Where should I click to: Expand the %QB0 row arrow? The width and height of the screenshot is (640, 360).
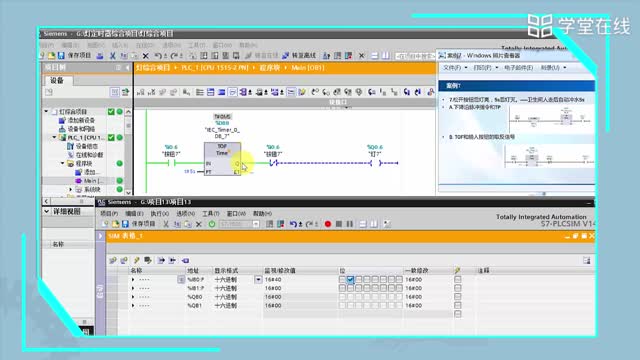tap(133, 297)
